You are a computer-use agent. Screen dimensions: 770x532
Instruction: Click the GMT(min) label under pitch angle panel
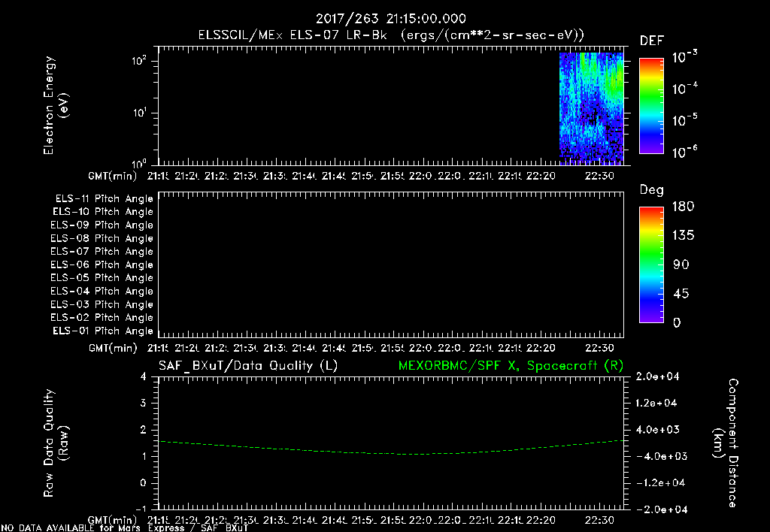(x=113, y=348)
